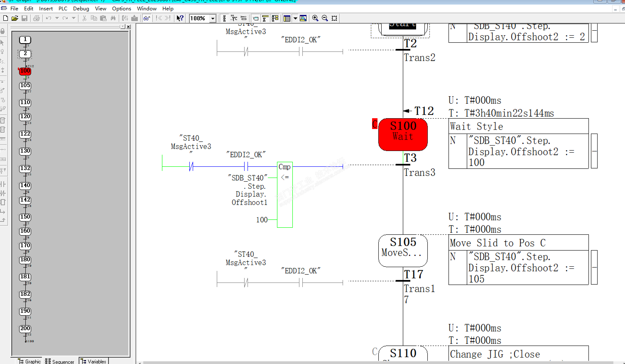Toggle the Monitor glasses icon

(x=147, y=18)
